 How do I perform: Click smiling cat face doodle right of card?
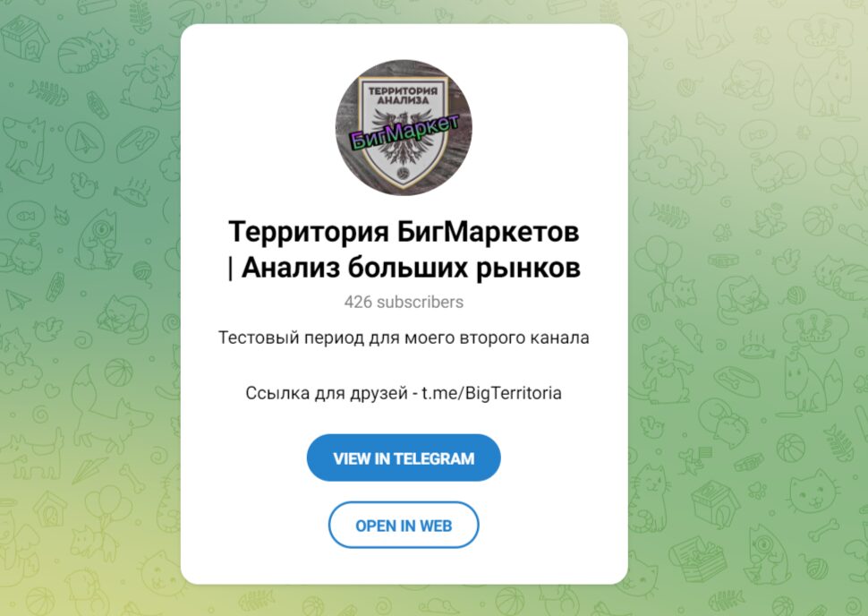tap(811, 492)
